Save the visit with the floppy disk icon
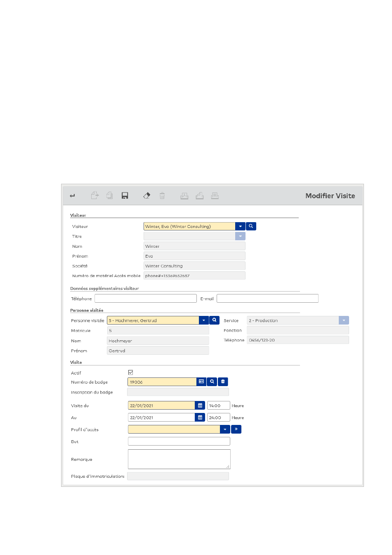392x555 pixels. 125,196
